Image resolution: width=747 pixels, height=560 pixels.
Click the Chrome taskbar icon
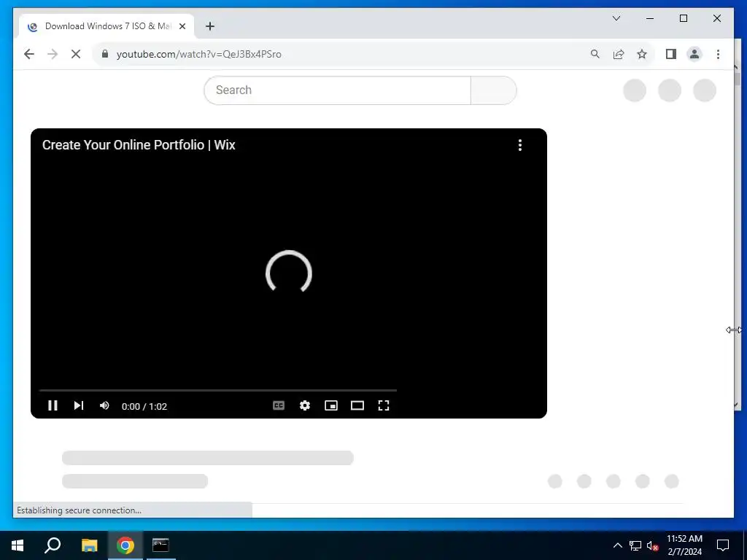tap(125, 545)
